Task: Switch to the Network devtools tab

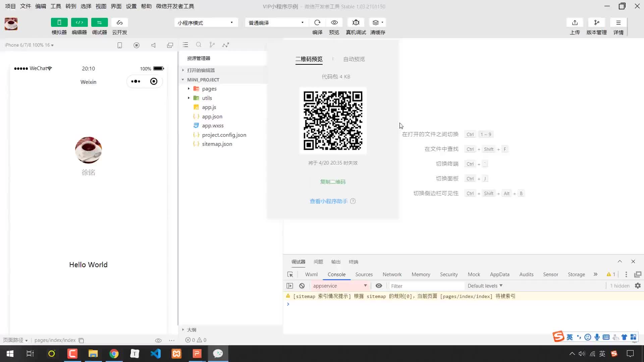Action: point(392,274)
